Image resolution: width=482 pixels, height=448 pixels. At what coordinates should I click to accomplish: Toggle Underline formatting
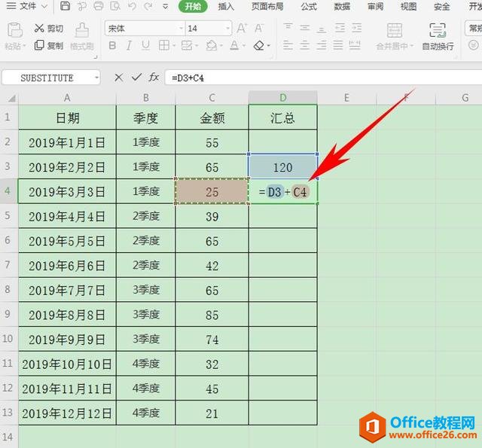(145, 46)
